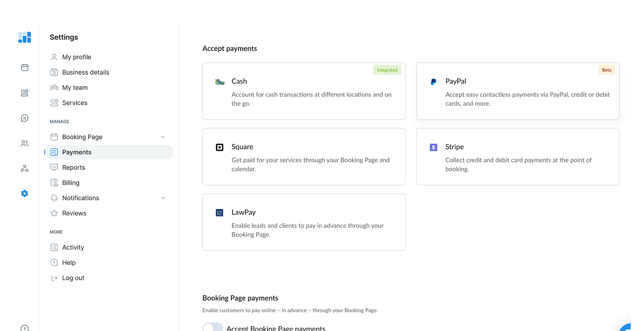Select the Stripe payment option
This screenshot has height=331, width=644.
[517, 156]
